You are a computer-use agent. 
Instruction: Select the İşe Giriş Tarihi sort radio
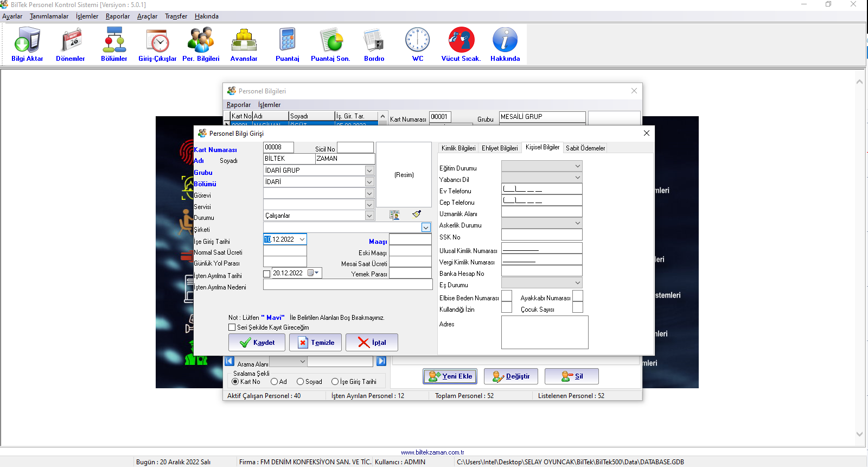coord(335,382)
